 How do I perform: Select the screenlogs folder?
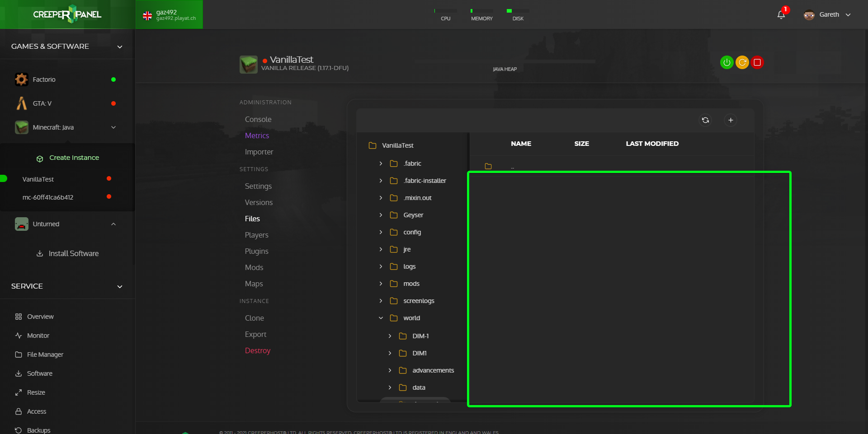[419, 301]
